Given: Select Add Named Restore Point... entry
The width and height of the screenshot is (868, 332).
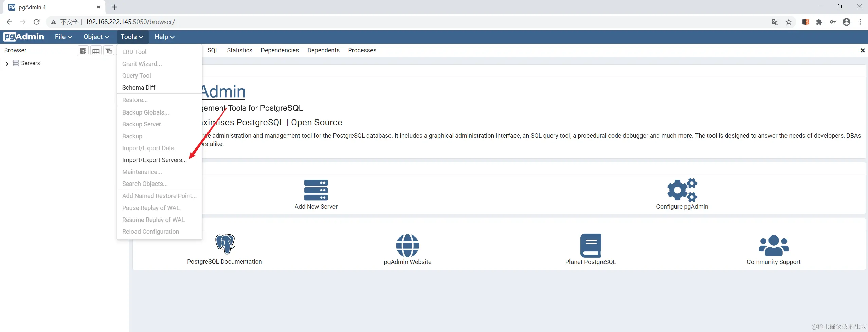Looking at the screenshot, I should (x=160, y=196).
